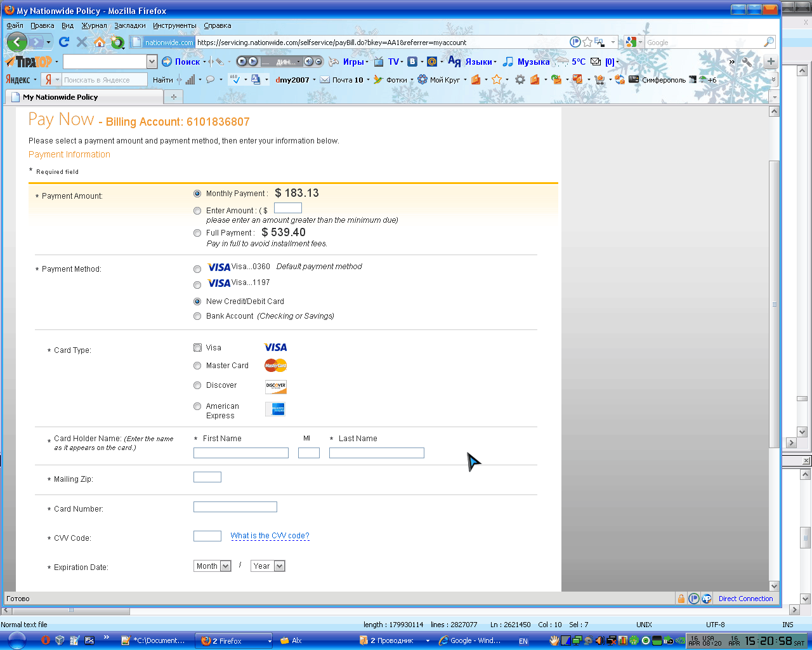
Task: Open 'What is the CVV code?' link
Action: (x=270, y=536)
